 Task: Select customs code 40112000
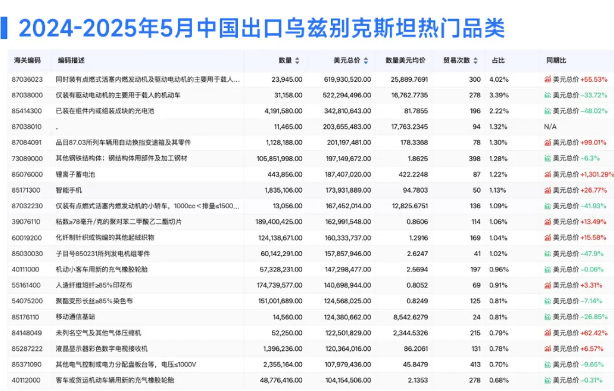click(26, 380)
